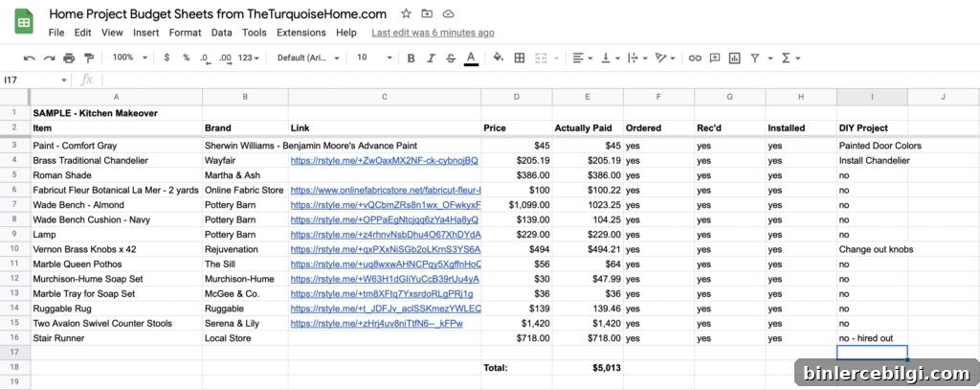
Task: Open the name box dropdown arrow
Action: pyautogui.click(x=64, y=80)
